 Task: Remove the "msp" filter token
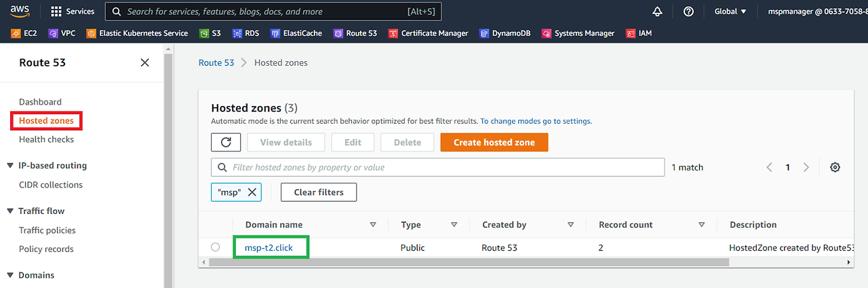(x=252, y=192)
